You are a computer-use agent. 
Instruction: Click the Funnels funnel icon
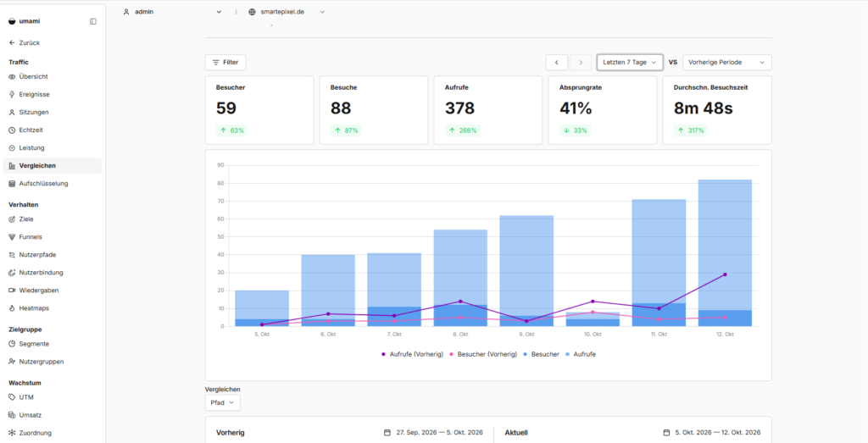coord(12,236)
